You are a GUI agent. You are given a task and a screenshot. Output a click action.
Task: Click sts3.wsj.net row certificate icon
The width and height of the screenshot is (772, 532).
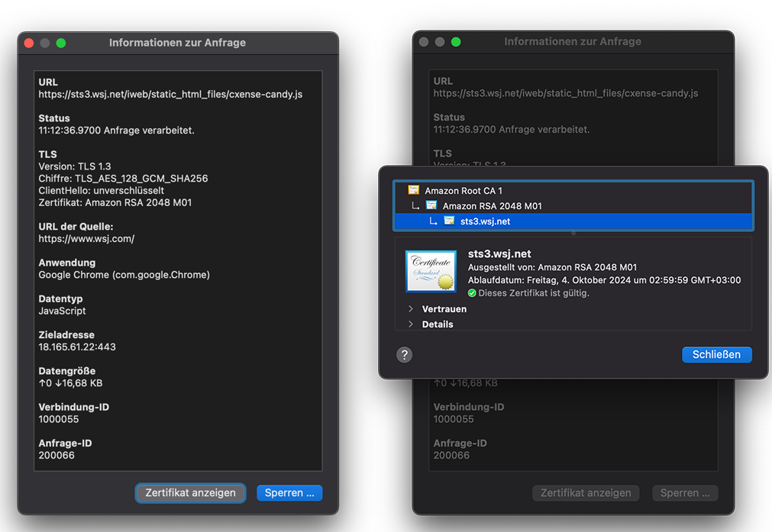tap(449, 221)
